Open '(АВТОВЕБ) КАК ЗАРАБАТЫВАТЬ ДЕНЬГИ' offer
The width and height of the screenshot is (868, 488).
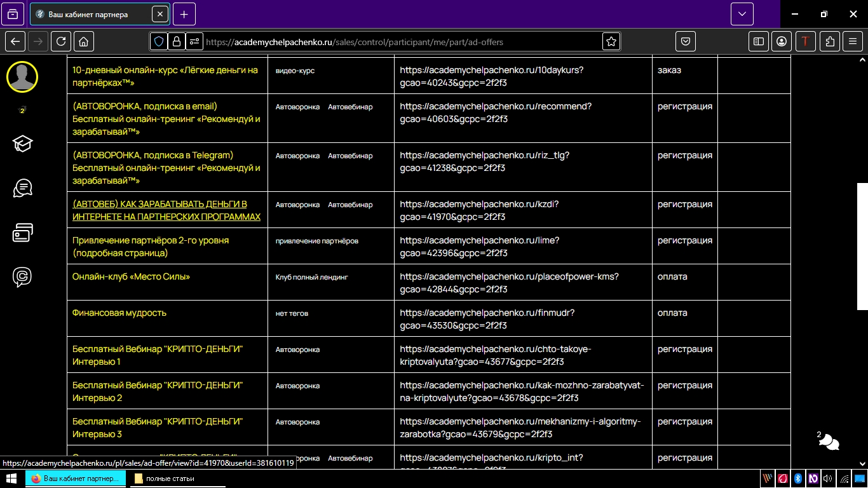[166, 210]
